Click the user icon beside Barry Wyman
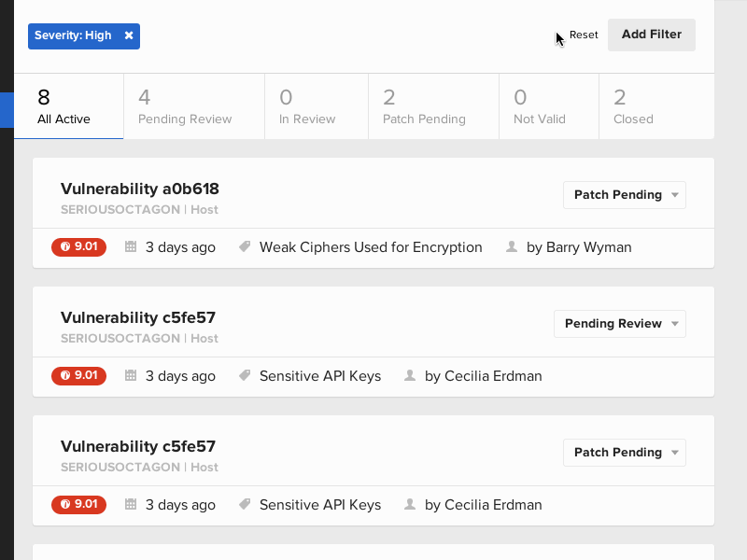The width and height of the screenshot is (747, 560). 512,247
